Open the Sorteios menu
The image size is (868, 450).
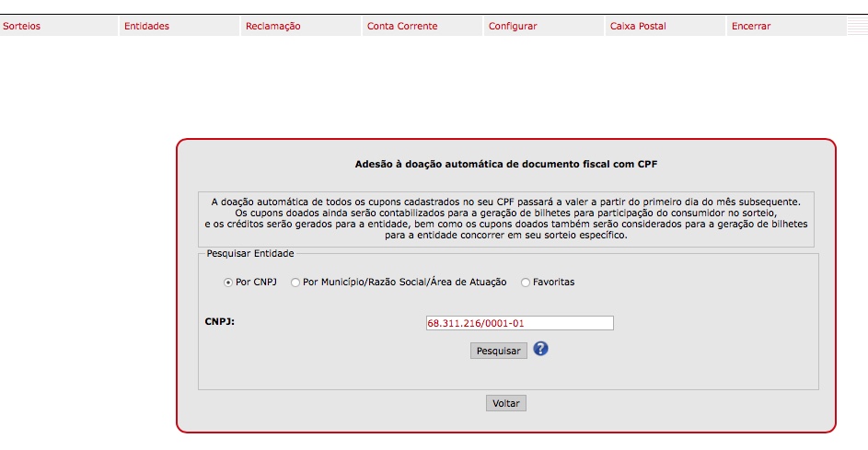point(22,27)
